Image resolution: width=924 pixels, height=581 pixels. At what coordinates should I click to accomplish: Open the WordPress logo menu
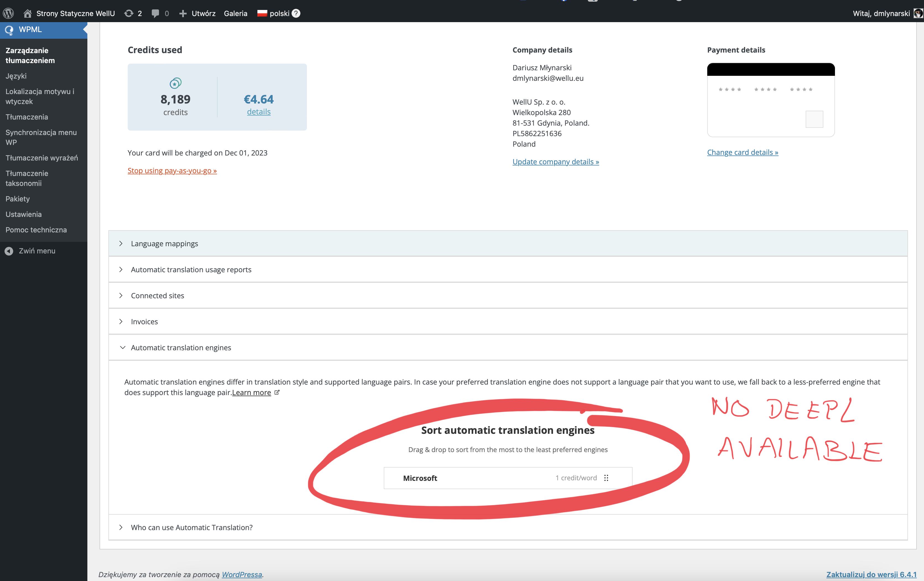[x=9, y=14]
